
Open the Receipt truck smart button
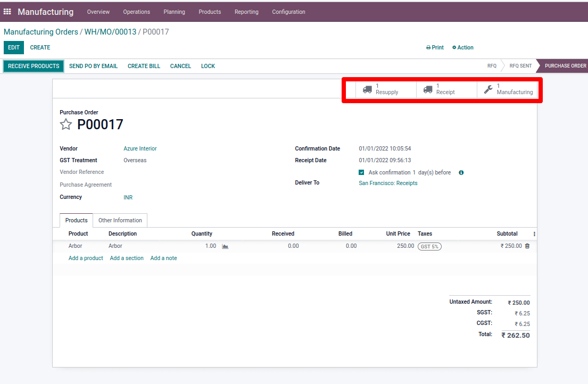(446, 89)
